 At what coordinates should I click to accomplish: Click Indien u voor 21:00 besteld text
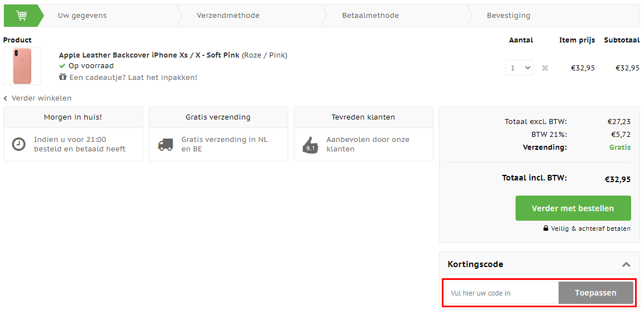80,144
